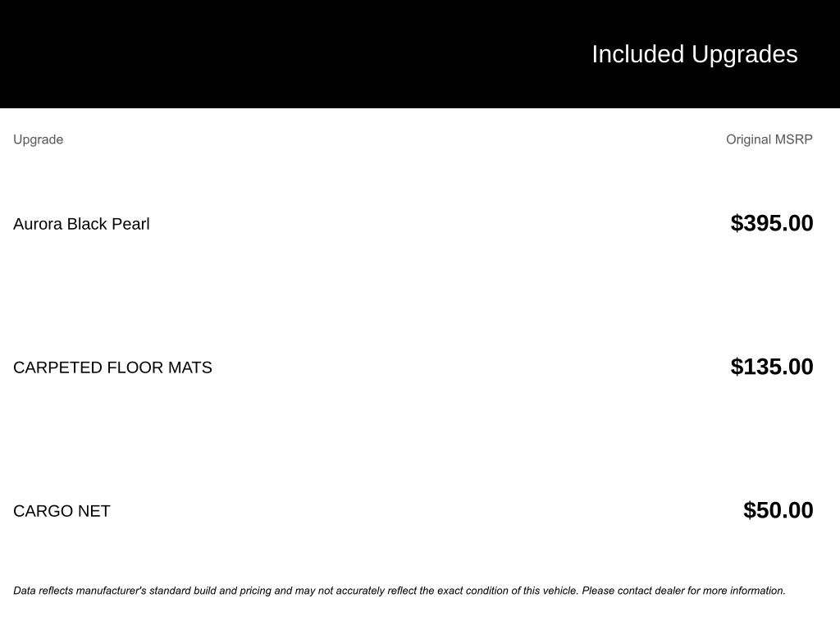Viewport: 840px width, 630px height.
Task: Click the word 'pricing' in the disclaimer
Action: point(255,591)
